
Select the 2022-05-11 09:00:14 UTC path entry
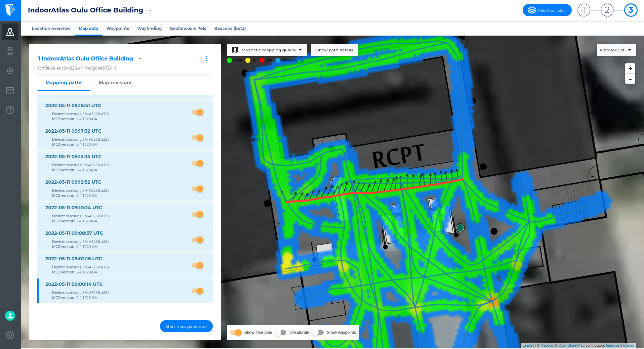(125, 291)
